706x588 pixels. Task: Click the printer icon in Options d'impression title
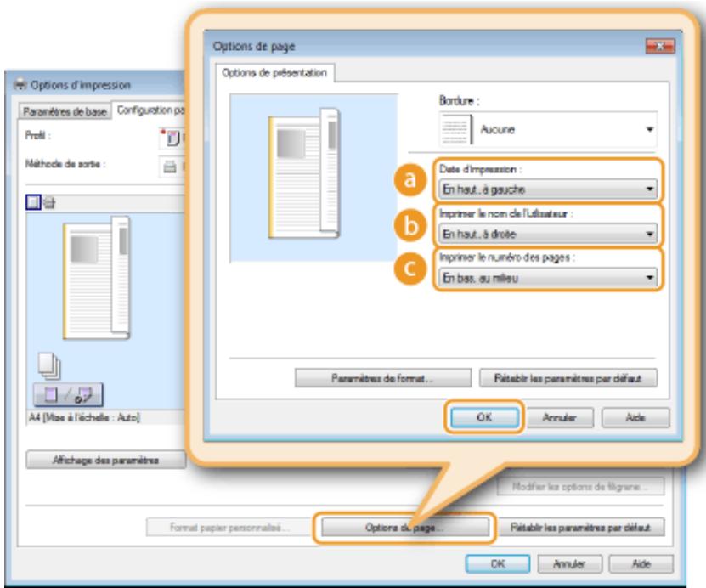(20, 85)
